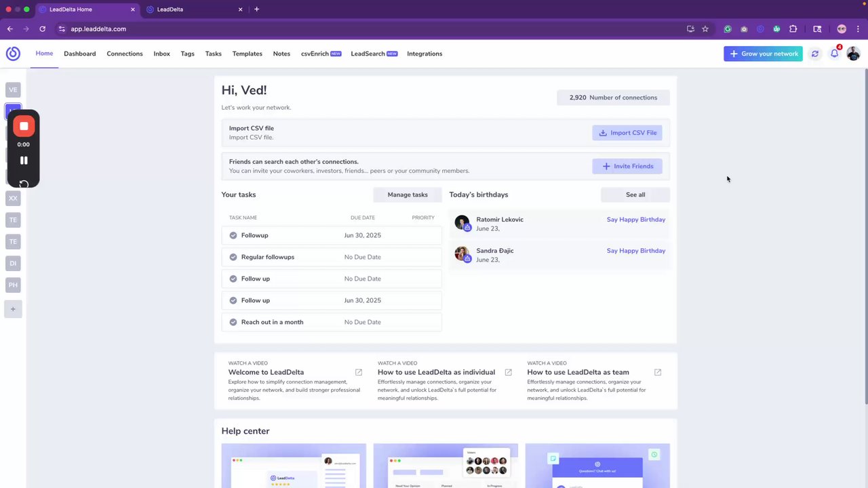Click the 2,920 Number of connections badge
The image size is (868, 488).
coord(613,98)
